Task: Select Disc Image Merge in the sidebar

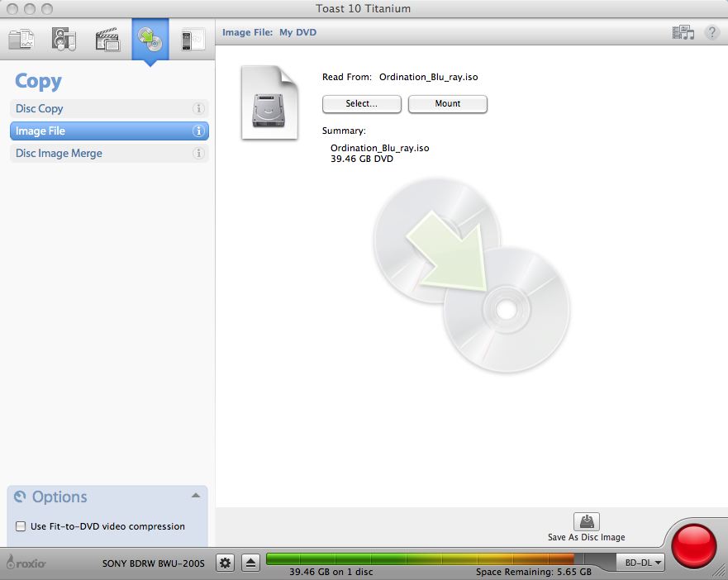Action: (59, 153)
